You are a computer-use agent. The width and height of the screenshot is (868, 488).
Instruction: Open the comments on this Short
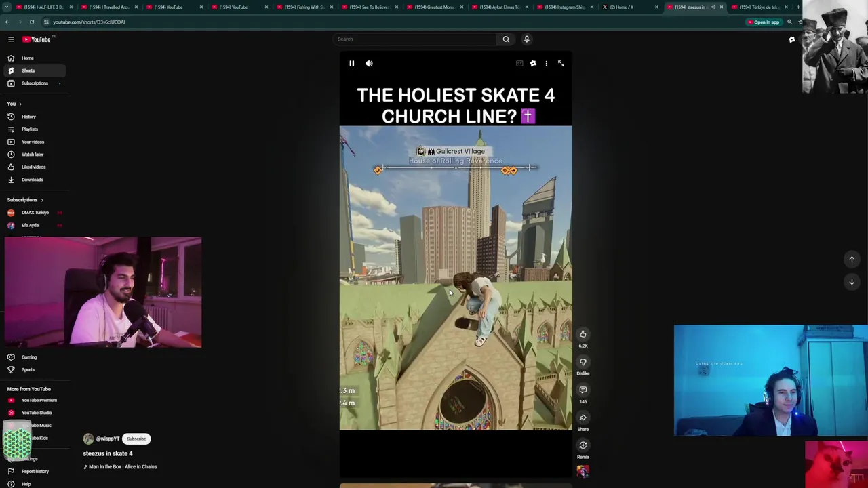[x=583, y=390]
